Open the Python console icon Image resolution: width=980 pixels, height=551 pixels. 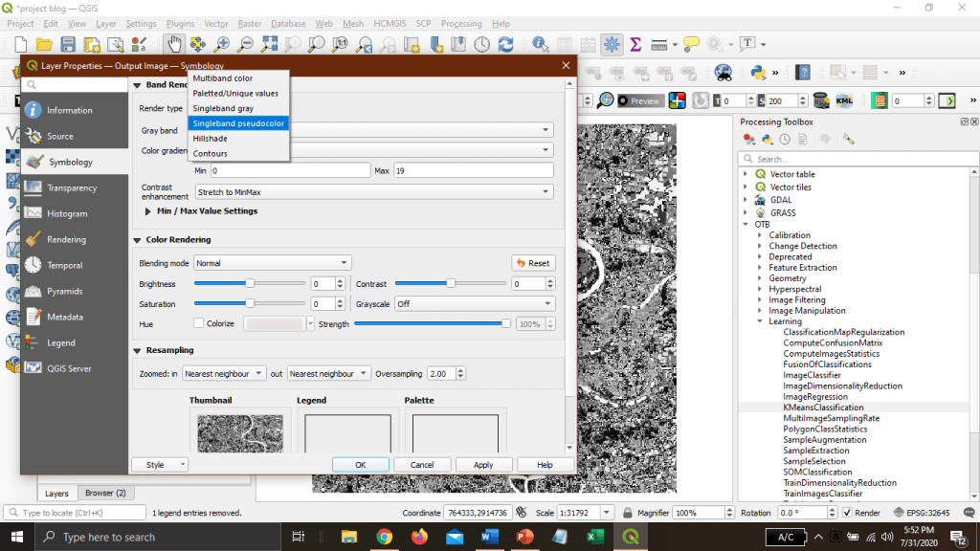760,73
